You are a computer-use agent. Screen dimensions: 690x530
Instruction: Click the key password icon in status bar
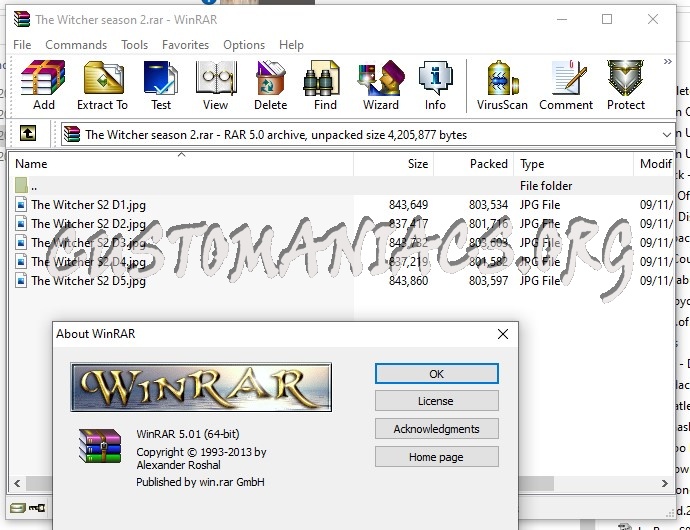click(x=37, y=508)
